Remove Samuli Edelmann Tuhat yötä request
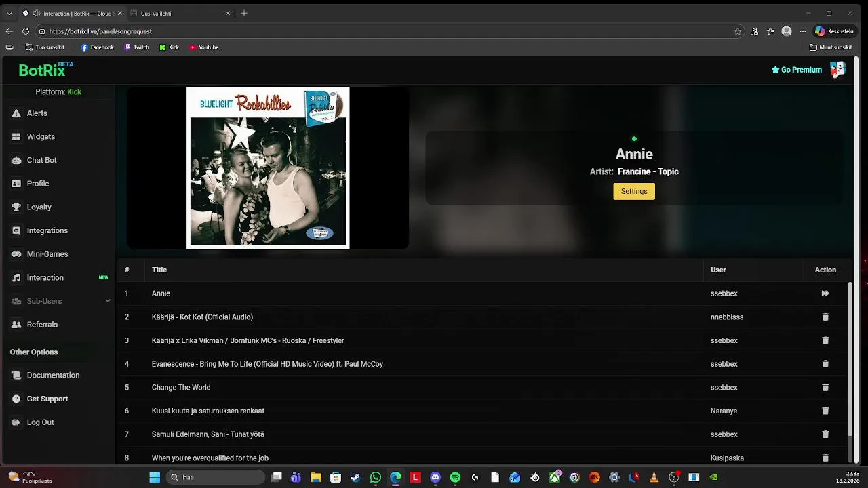The image size is (868, 488). click(825, 434)
